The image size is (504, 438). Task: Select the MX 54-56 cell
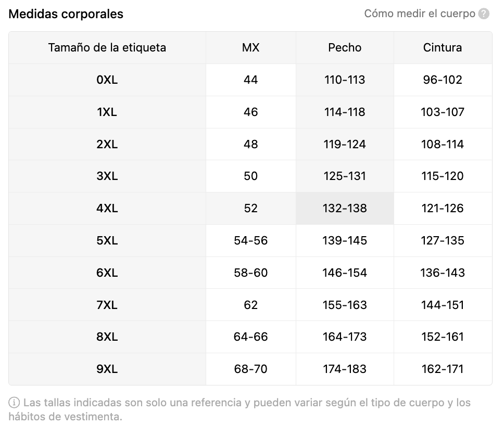251,241
